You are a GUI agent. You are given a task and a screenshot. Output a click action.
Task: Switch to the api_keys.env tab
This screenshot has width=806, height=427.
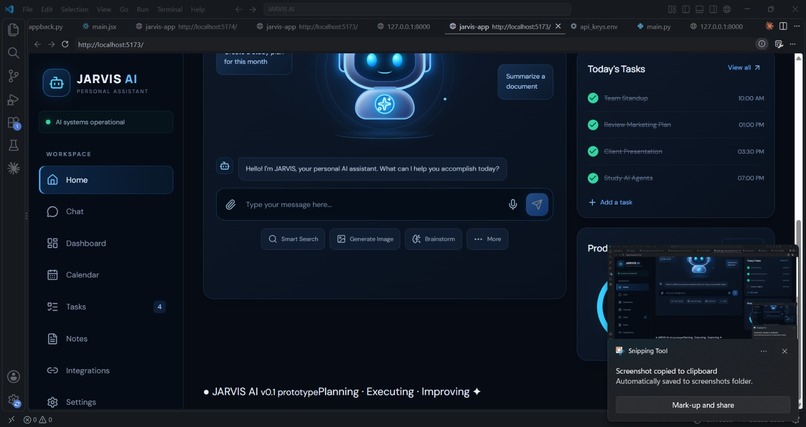pos(594,27)
